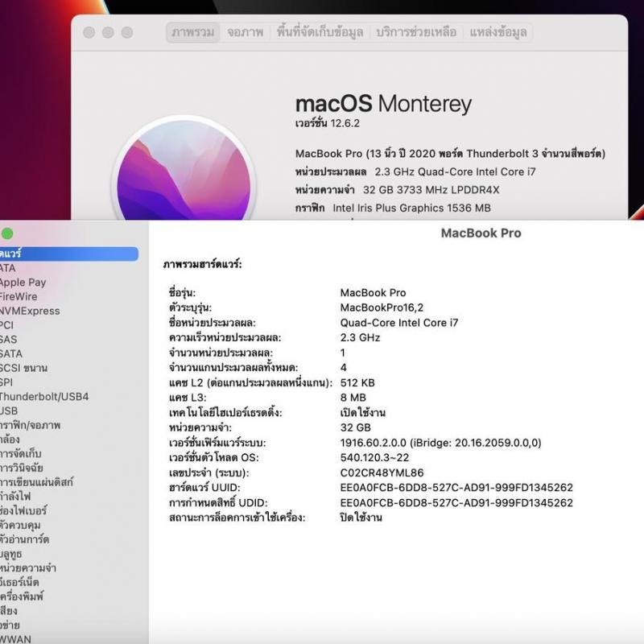Open การจัดเก็บ (Storage) in the sidebar
Screen dimensions: 644x644
(x=21, y=454)
